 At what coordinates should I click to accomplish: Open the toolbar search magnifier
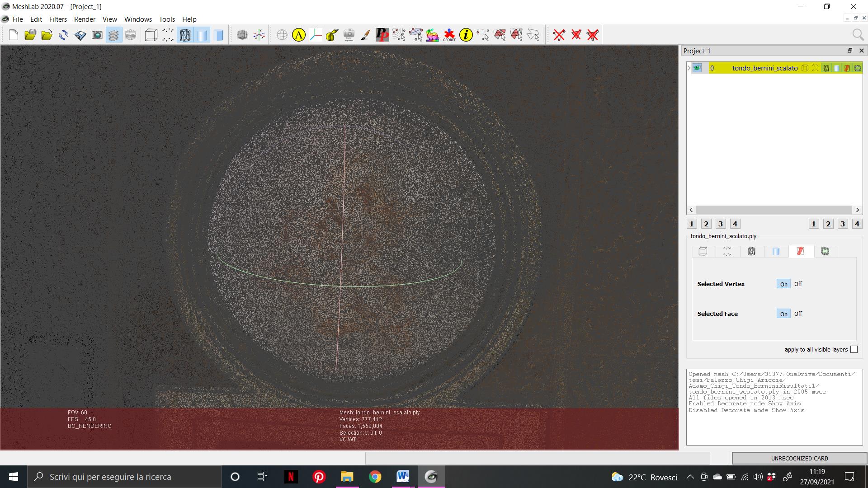tap(858, 35)
